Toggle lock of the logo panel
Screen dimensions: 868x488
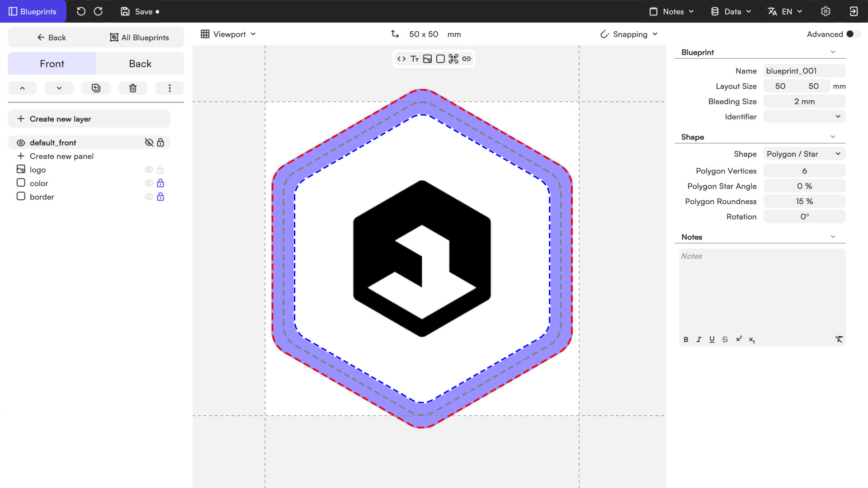(x=160, y=170)
